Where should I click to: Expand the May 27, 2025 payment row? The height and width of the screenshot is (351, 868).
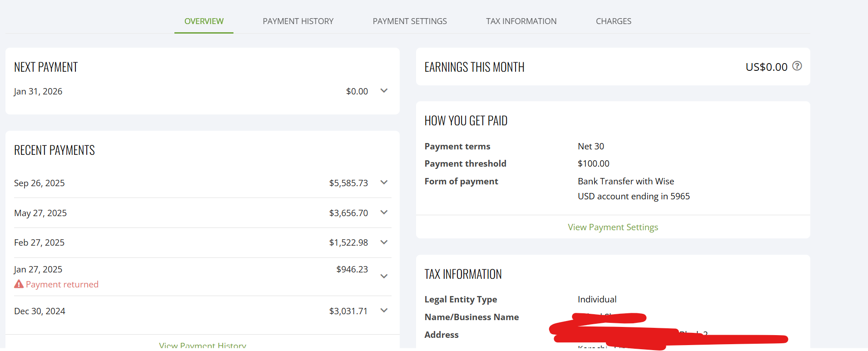point(384,213)
